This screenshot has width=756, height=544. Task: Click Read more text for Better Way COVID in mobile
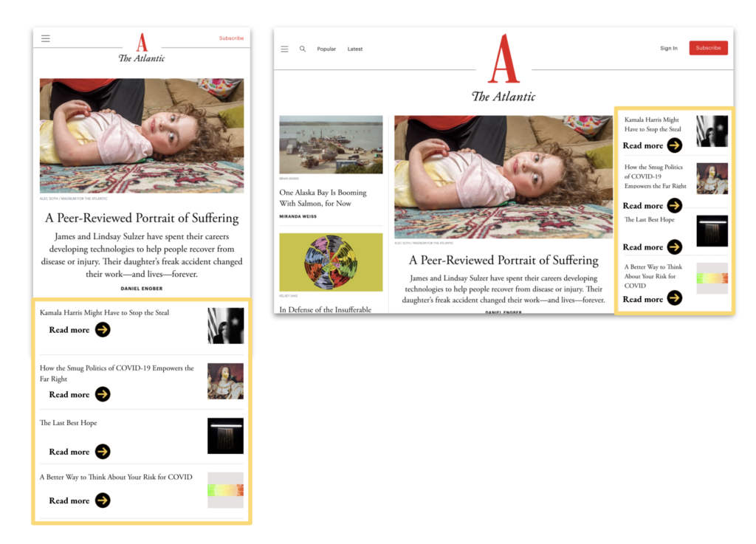[x=69, y=500]
